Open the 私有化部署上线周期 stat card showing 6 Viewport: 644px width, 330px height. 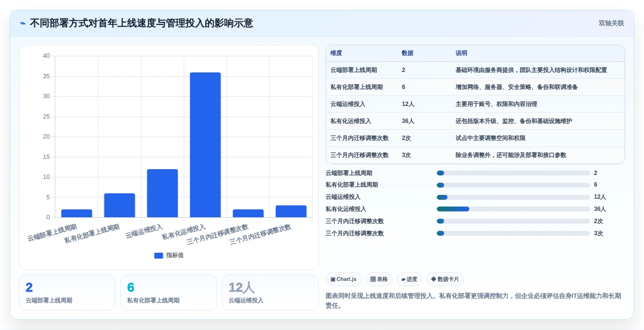[168, 293]
